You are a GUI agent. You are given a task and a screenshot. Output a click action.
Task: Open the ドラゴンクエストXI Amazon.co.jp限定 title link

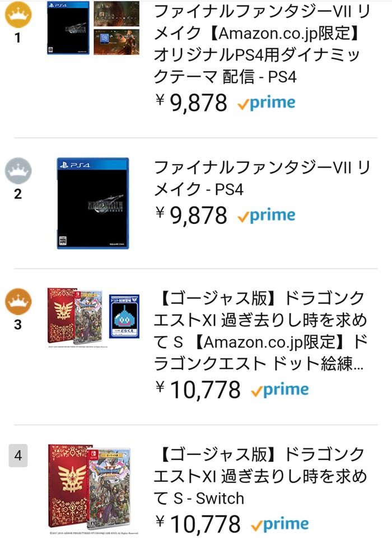[x=262, y=331]
